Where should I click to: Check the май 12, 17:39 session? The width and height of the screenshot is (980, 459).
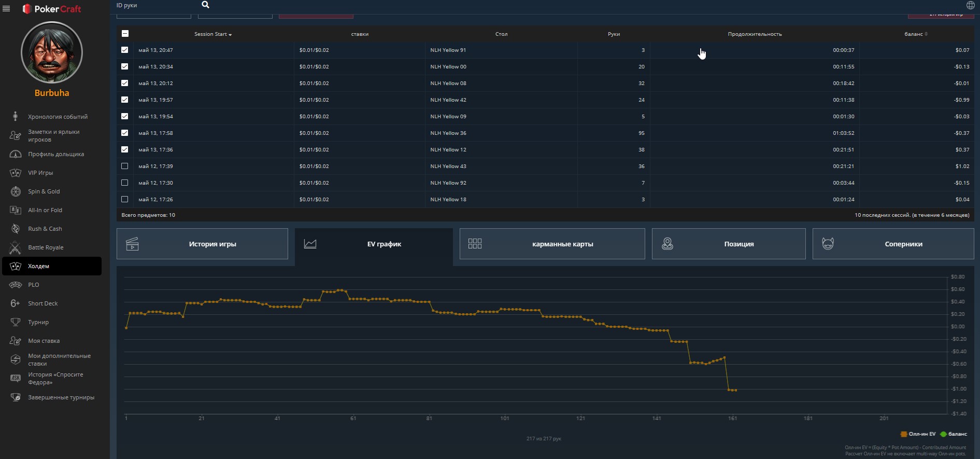[x=124, y=166]
